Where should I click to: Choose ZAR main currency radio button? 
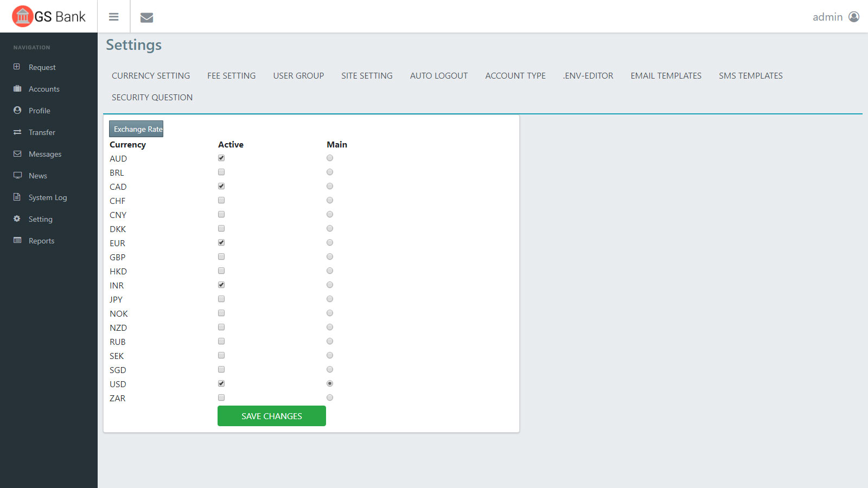pos(330,398)
